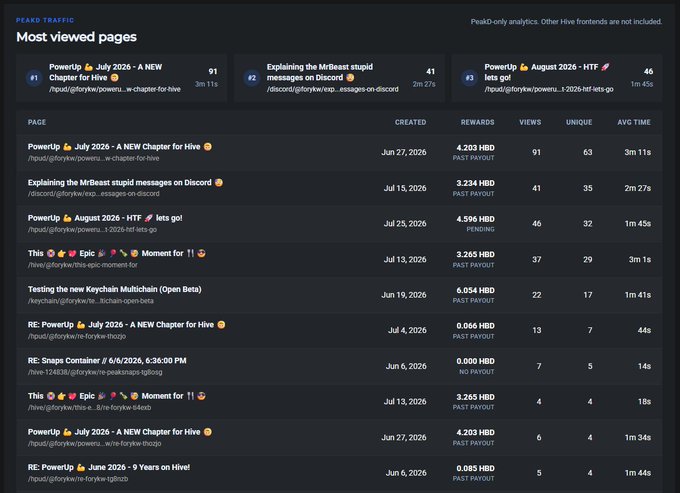
Task: Click the '1m 41s' average time value
Action: (x=638, y=295)
